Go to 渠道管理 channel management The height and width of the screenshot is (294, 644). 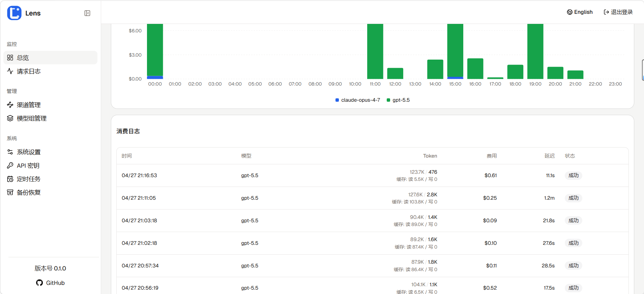pyautogui.click(x=29, y=105)
